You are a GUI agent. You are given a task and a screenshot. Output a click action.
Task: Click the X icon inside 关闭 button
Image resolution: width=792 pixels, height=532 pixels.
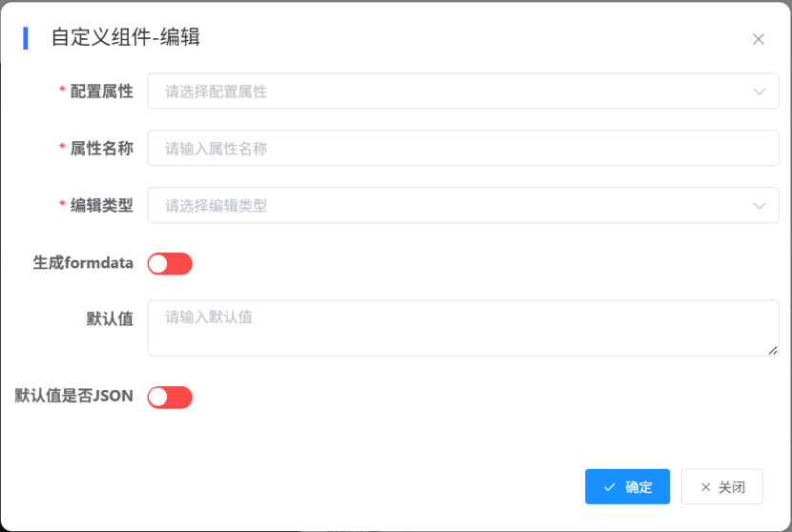pyautogui.click(x=706, y=487)
